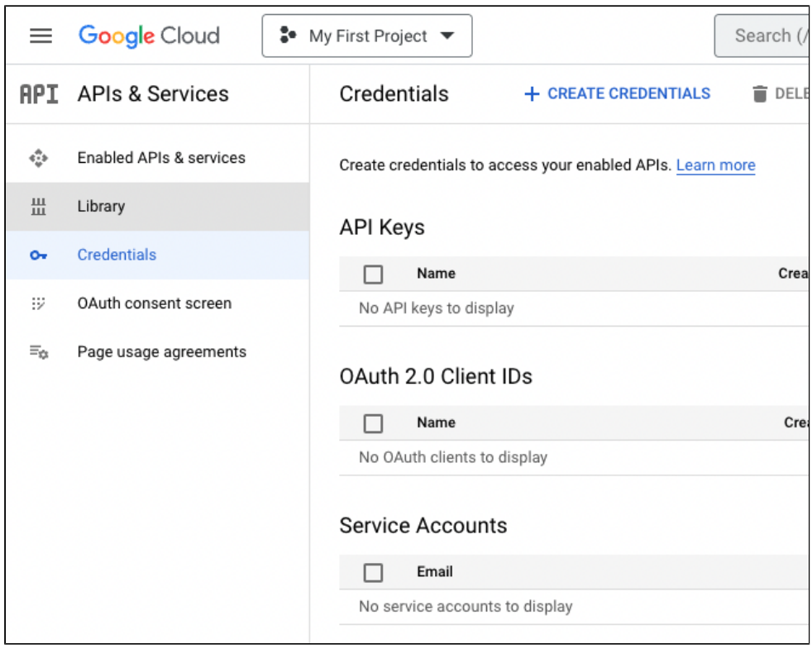Sort API Keys by Name column
This screenshot has height=649, width=812.
point(436,274)
